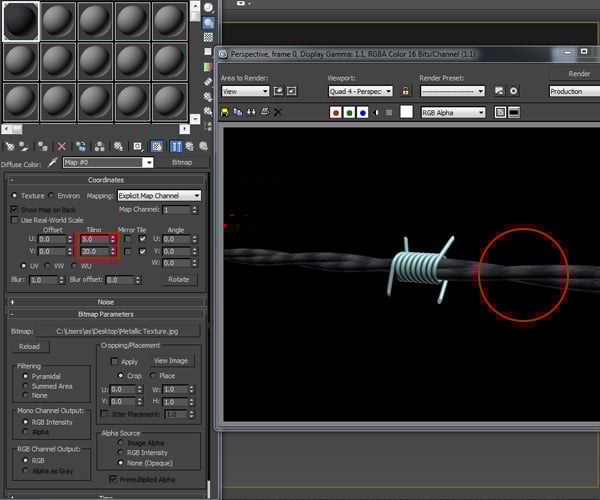Click the save image icon in render window

(x=227, y=113)
